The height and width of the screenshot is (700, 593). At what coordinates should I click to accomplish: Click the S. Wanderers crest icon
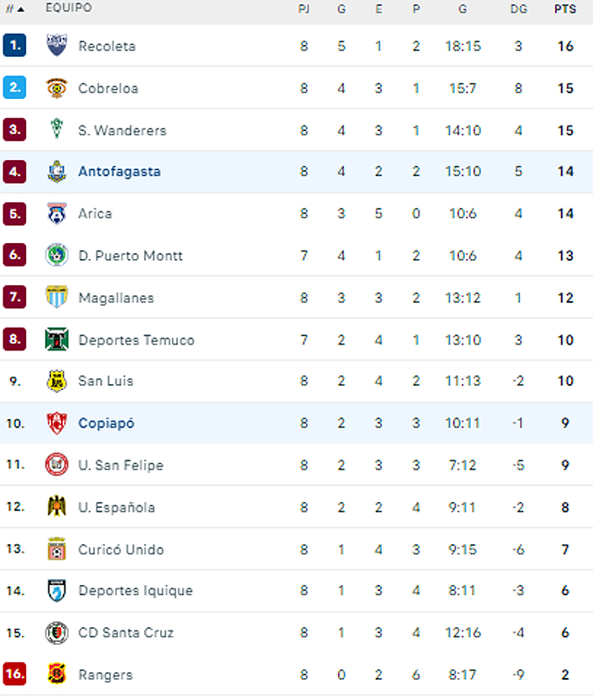click(x=57, y=130)
